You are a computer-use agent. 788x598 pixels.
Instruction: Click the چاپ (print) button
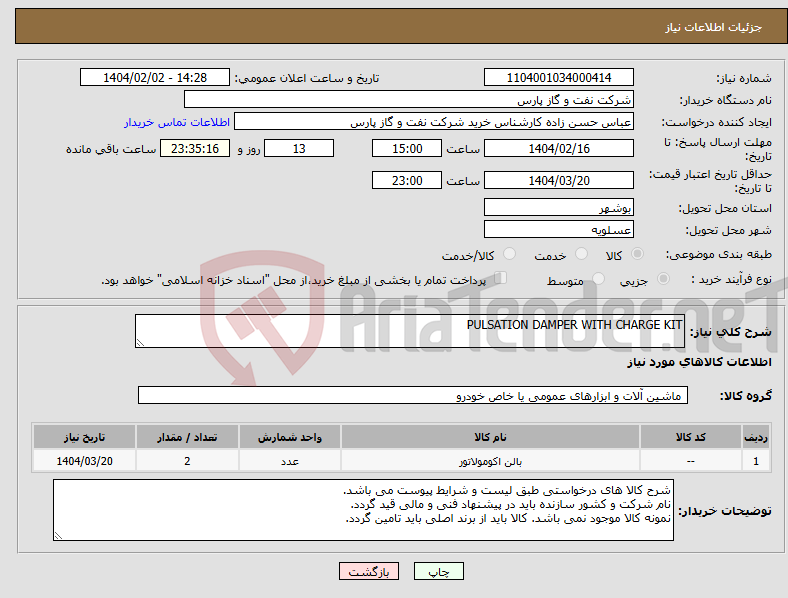click(438, 571)
